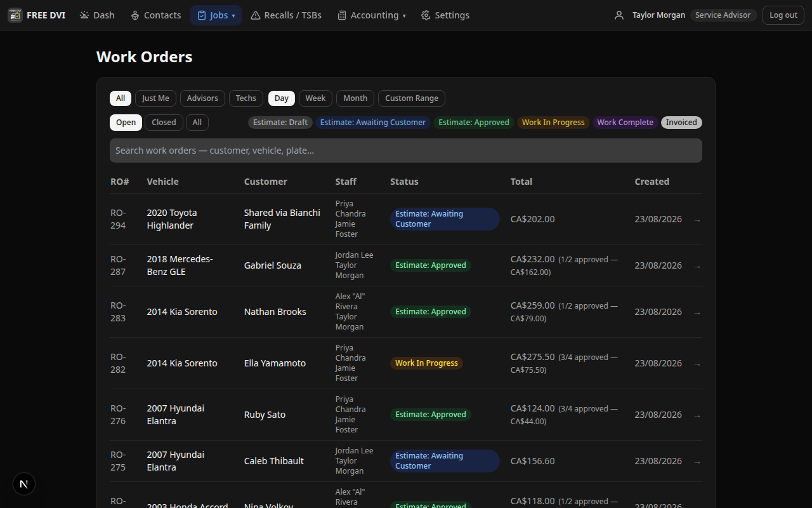Open RO-283 via its row arrow
Screen dimensions: 812x508
(697, 312)
